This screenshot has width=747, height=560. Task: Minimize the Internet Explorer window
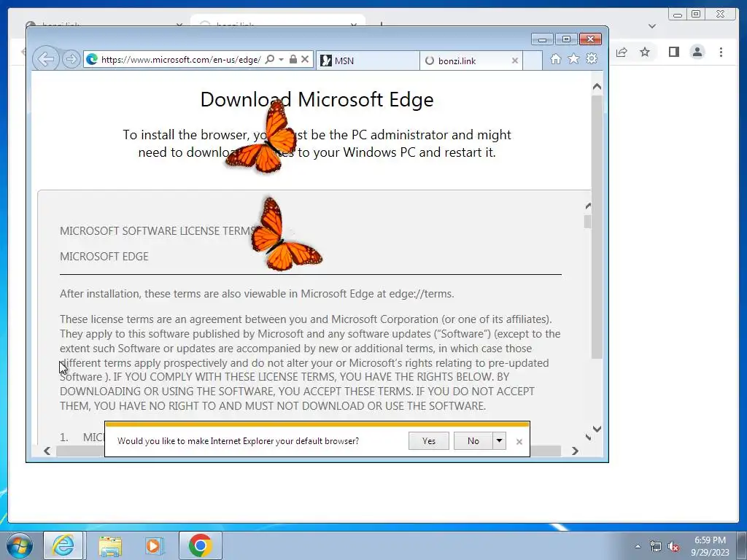click(542, 39)
